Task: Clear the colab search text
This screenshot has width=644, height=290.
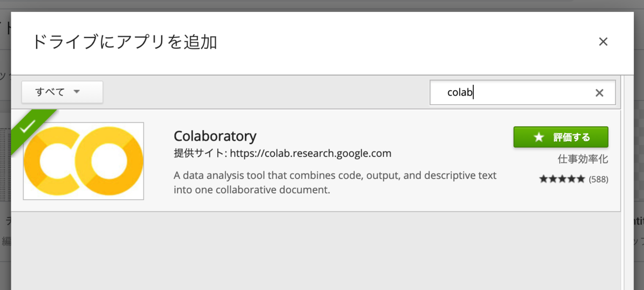Action: coord(599,93)
